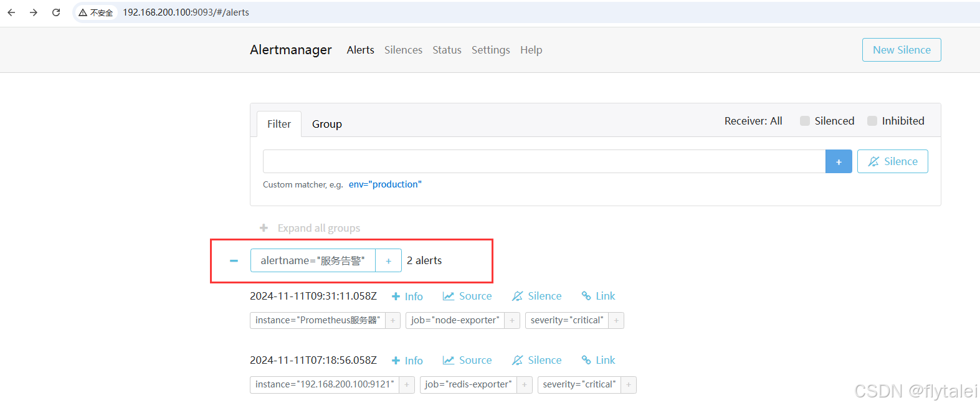Open the Alerts nav item
The image size is (980, 408).
(361, 50)
